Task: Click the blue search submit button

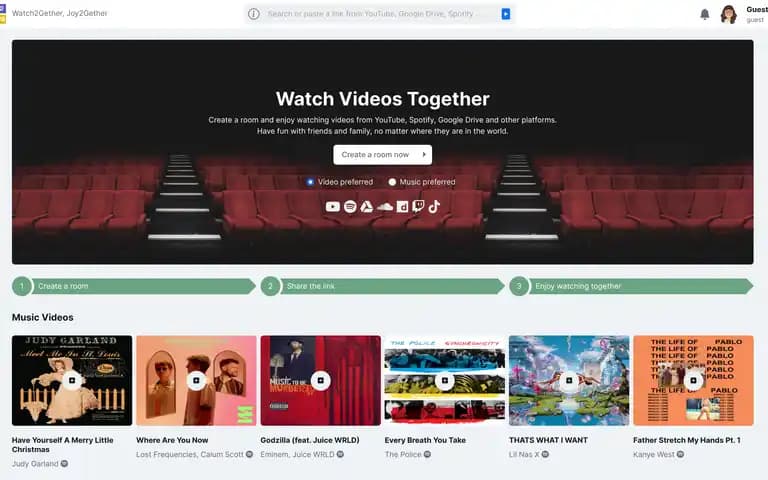Action: click(x=505, y=14)
